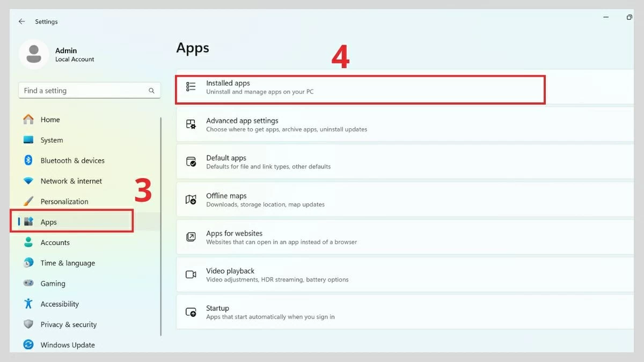
Task: Open the Home settings page
Action: coord(50,119)
